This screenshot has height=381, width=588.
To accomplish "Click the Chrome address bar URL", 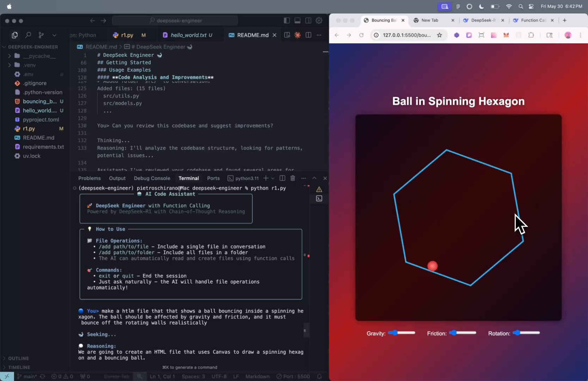I will click(406, 35).
